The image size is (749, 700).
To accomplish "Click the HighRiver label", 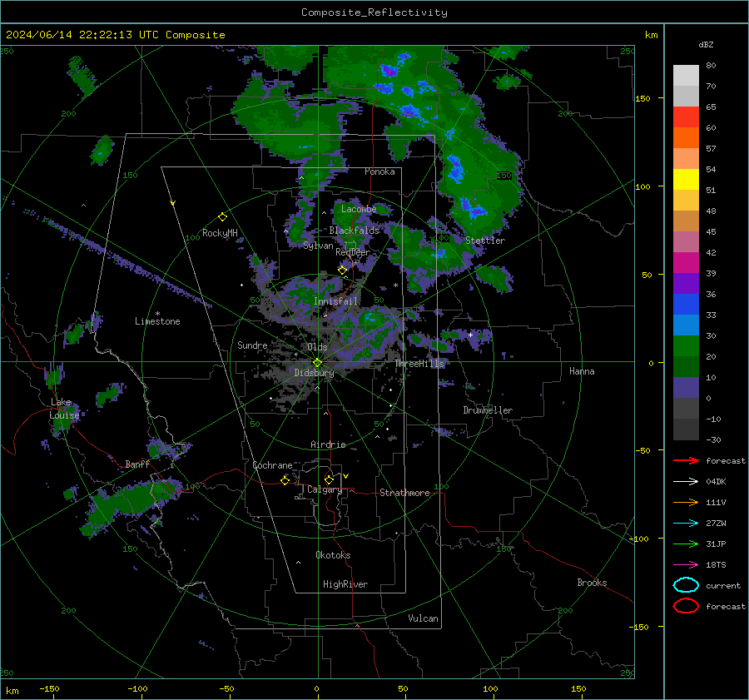I will [345, 584].
